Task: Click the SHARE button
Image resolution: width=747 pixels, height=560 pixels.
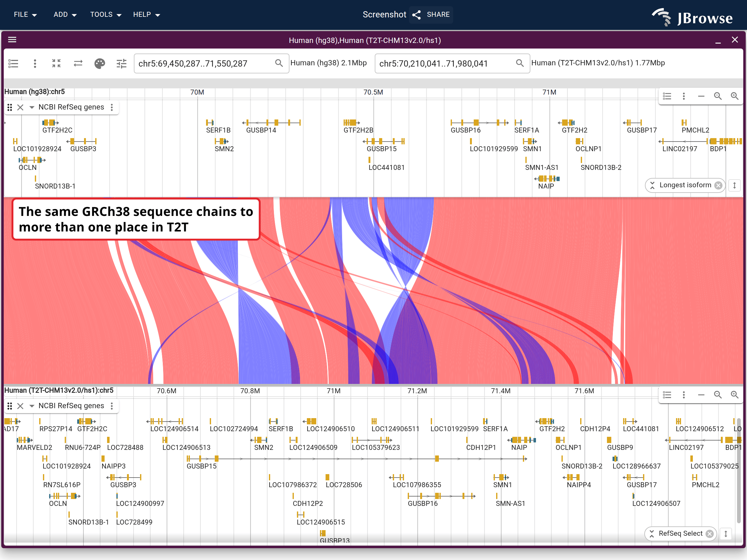Action: coord(431,15)
